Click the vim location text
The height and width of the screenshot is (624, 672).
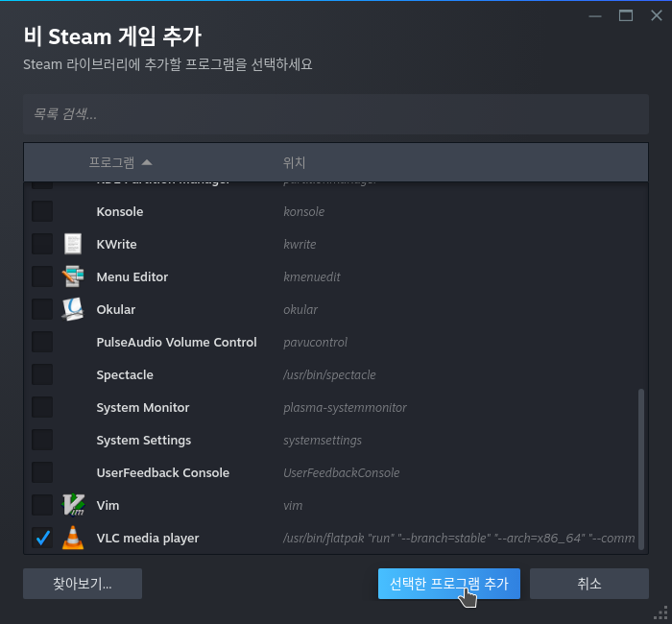click(x=293, y=505)
